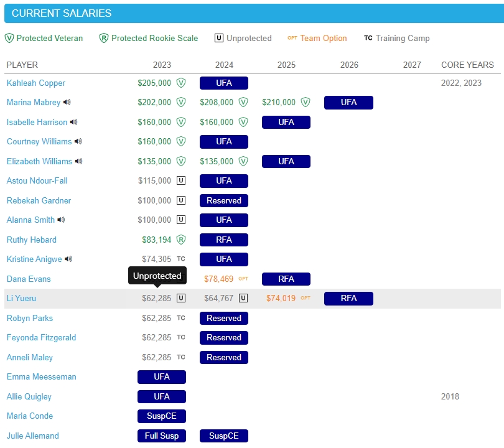Click Kahleah Copper's 2023 protected veteran shield
Image resolution: width=504 pixels, height=448 pixels.
(x=181, y=83)
